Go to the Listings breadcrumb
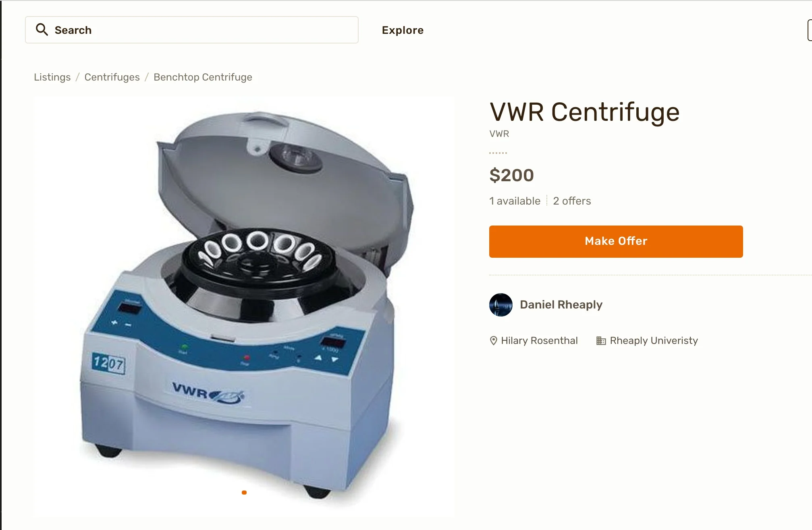 click(52, 77)
